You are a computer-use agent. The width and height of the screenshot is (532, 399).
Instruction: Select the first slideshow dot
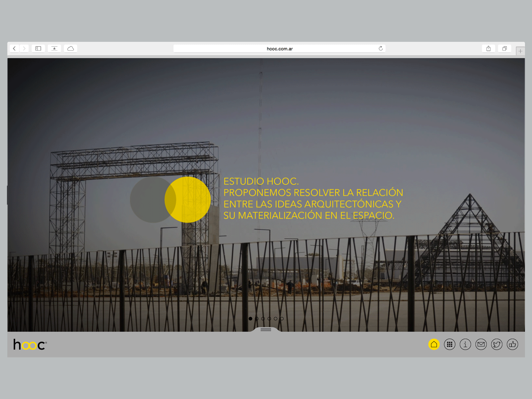(x=250, y=319)
